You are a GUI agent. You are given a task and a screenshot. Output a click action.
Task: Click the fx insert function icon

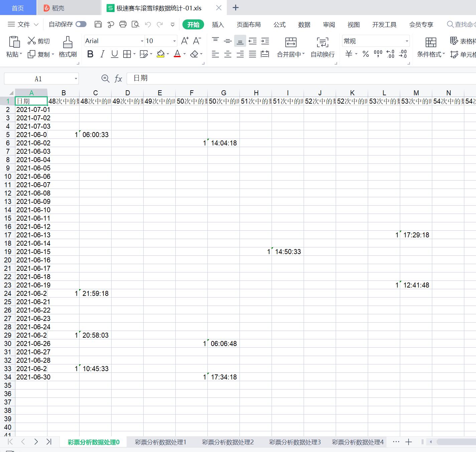[118, 79]
